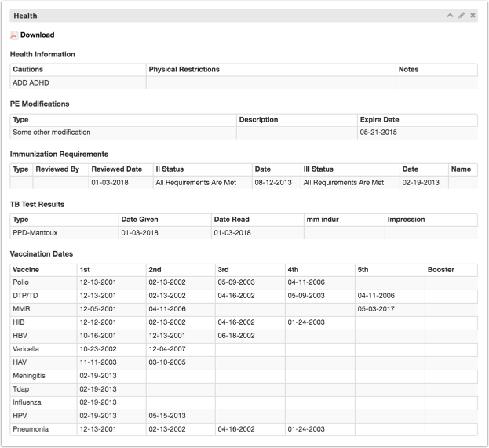Select the Polio vaccine row label
Viewport: 489px width, 448px height.
(x=20, y=282)
